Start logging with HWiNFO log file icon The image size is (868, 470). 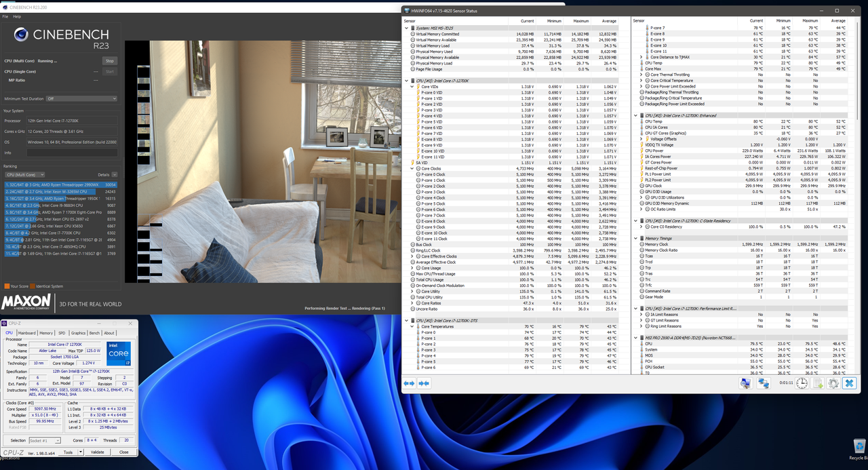click(818, 383)
